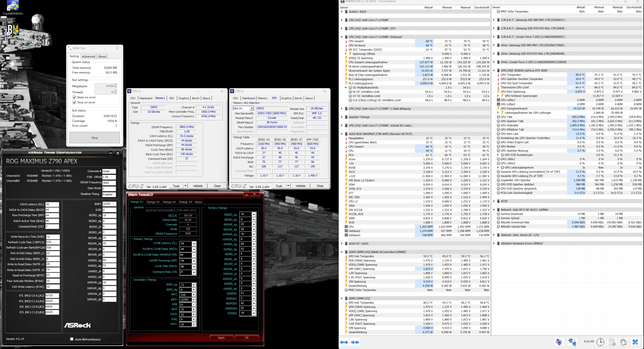Open the About tab in RAM Test
The height and width of the screenshot is (349, 644).
pos(102,56)
